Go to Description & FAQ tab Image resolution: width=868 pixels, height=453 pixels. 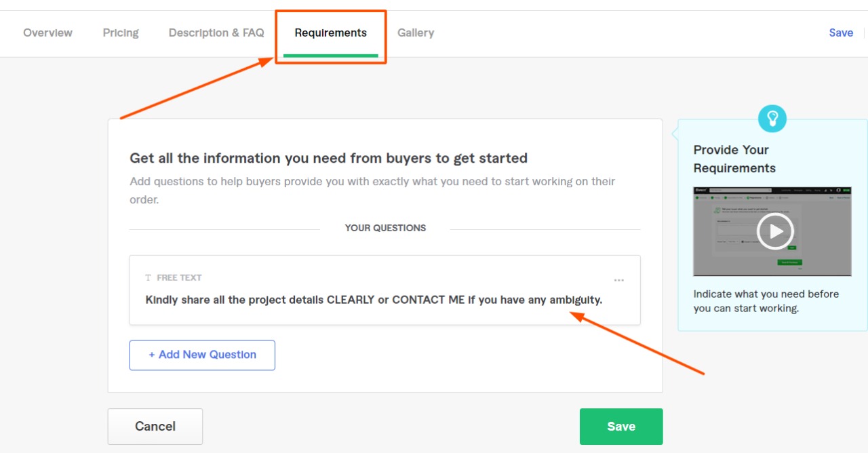point(216,33)
